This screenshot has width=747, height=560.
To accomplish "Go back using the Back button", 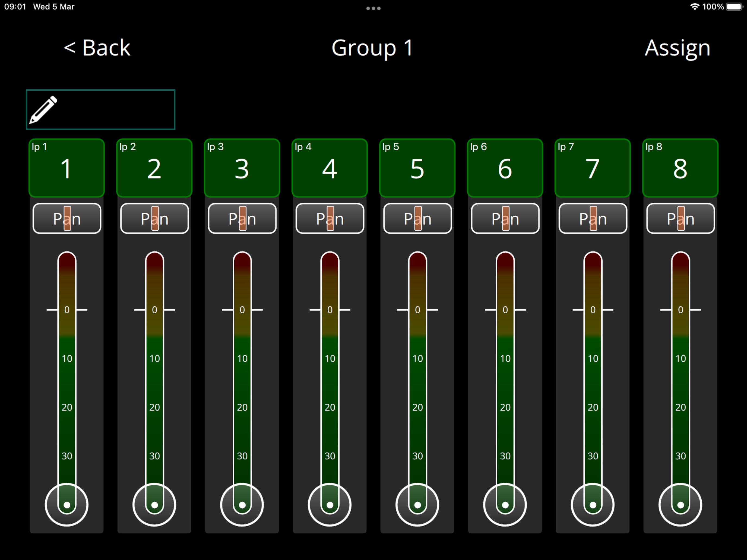I will [97, 47].
